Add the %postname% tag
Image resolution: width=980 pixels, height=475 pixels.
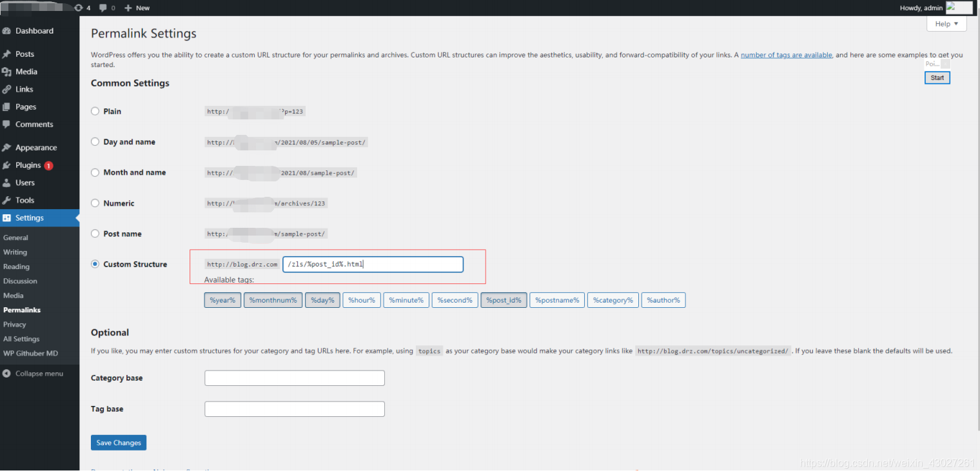pyautogui.click(x=557, y=300)
